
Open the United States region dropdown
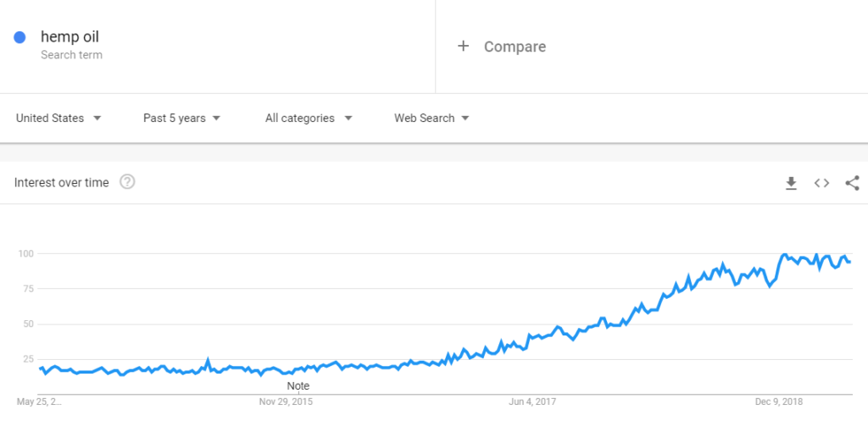(x=58, y=119)
